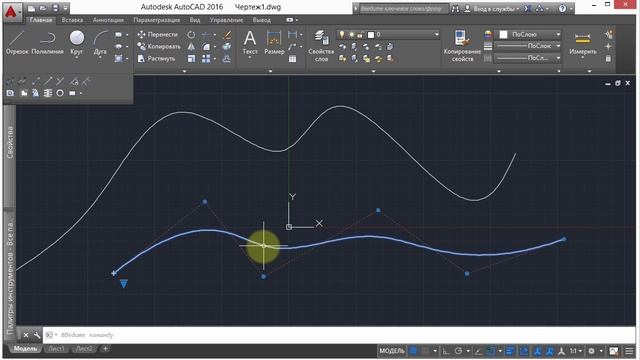Screen dimensions: 640x360
Task: Click the camera icon in floating toolbar
Action: pos(10,93)
